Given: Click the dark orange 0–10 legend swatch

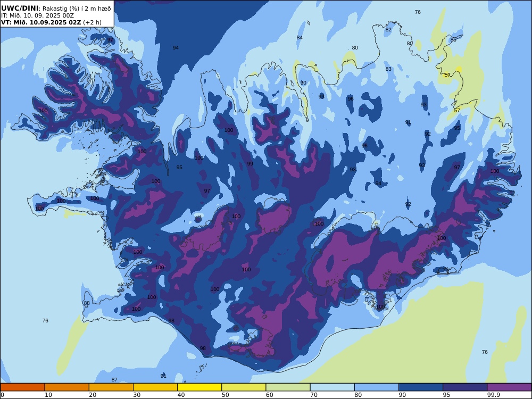Looking at the screenshot, I should [22, 387].
